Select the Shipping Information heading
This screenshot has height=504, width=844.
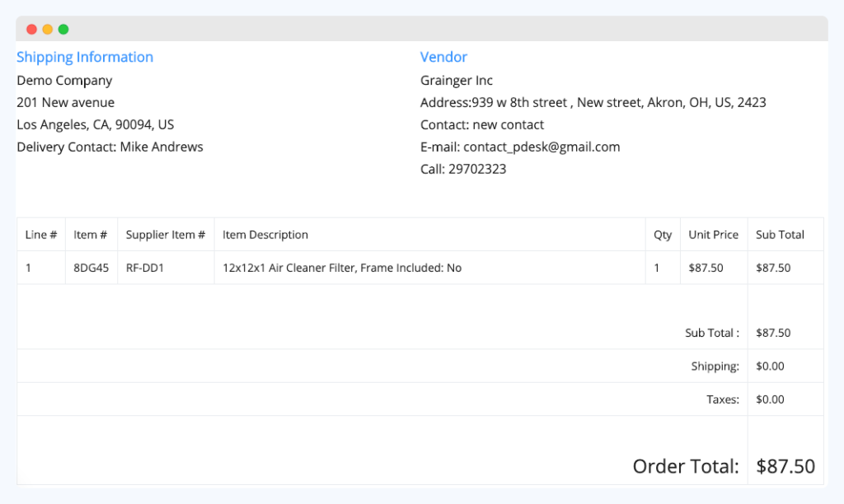click(x=85, y=56)
